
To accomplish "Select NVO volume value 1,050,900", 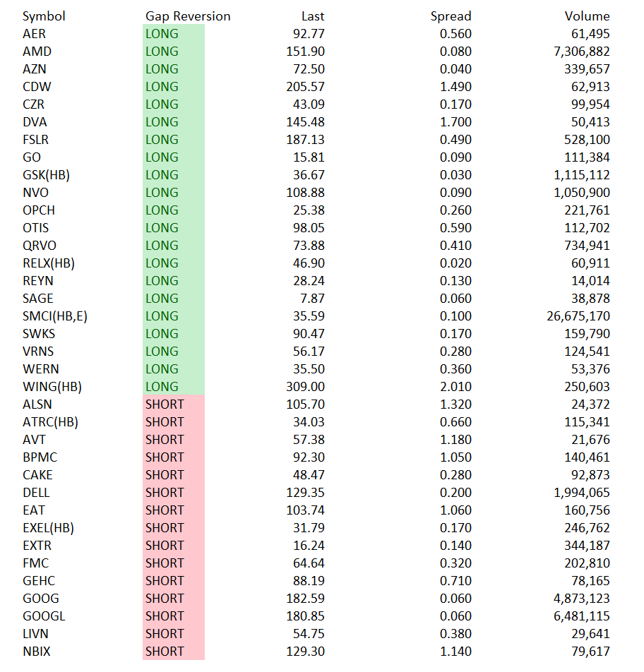I will pyautogui.click(x=581, y=193).
